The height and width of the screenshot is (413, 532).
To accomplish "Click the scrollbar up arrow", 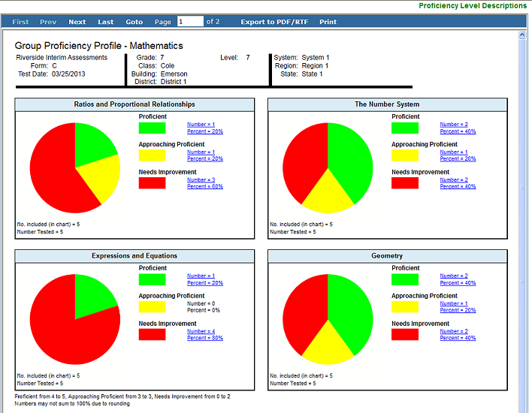I will [x=522, y=35].
